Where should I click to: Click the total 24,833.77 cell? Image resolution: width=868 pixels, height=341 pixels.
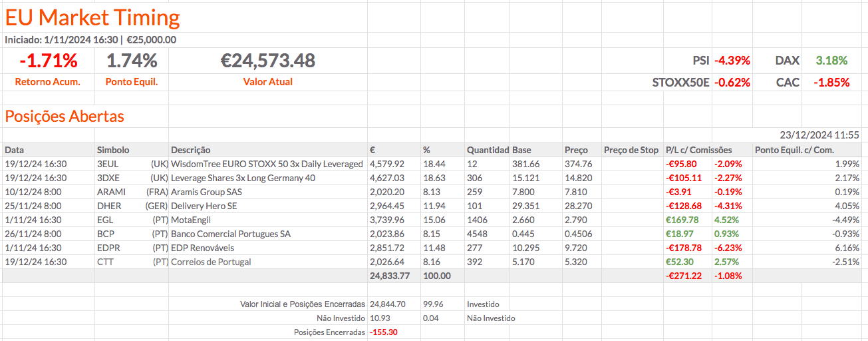click(x=387, y=276)
